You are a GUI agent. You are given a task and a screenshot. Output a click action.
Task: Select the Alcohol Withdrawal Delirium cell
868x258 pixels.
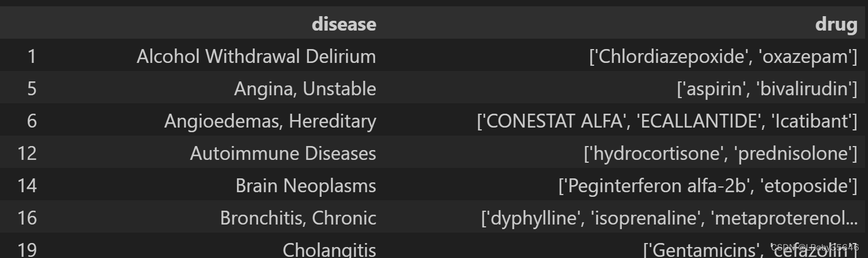click(256, 57)
